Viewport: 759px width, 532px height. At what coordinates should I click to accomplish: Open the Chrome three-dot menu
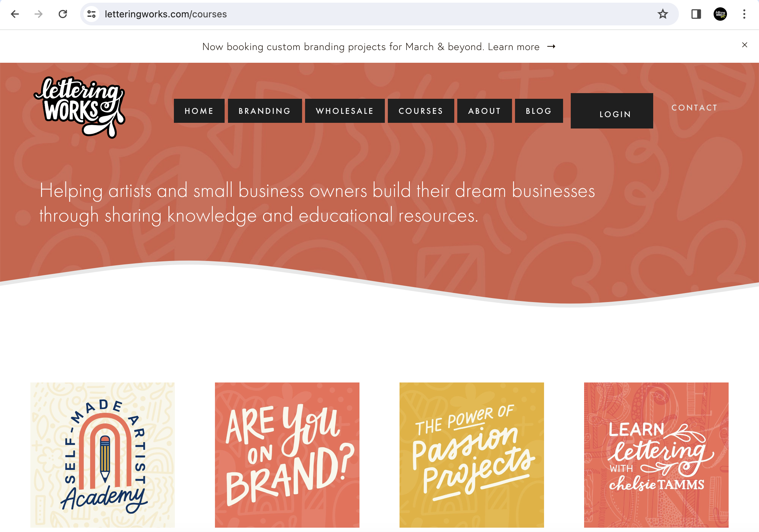tap(744, 14)
